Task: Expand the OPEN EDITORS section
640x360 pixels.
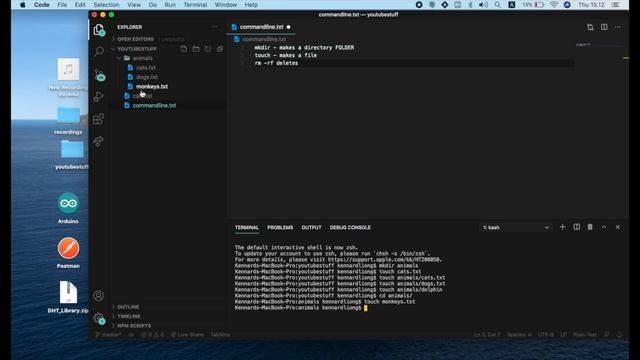Action: click(135, 39)
